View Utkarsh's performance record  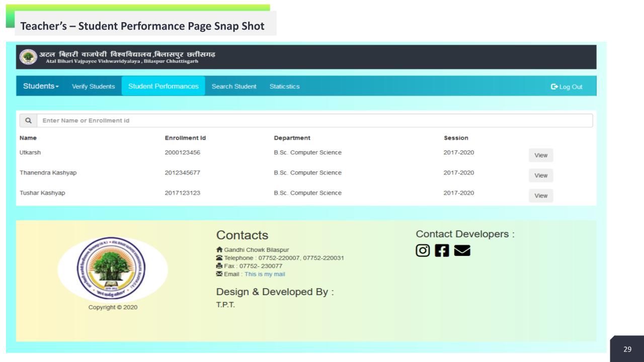[541, 155]
